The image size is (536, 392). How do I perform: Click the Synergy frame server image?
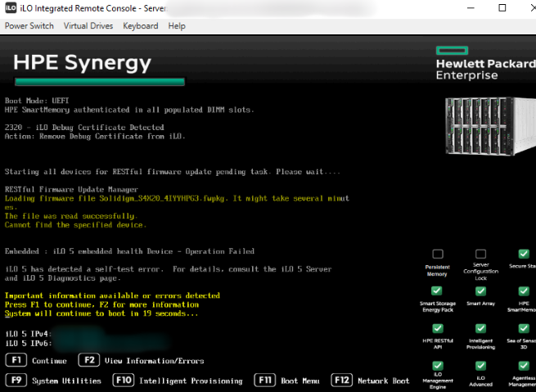click(490, 126)
